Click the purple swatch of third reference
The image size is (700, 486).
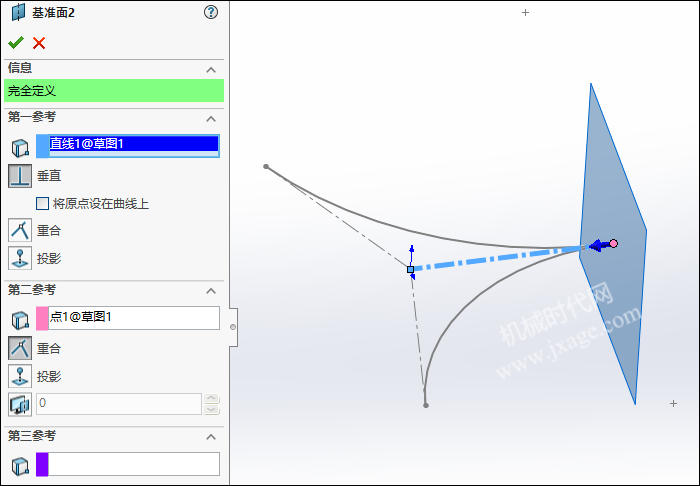click(42, 464)
